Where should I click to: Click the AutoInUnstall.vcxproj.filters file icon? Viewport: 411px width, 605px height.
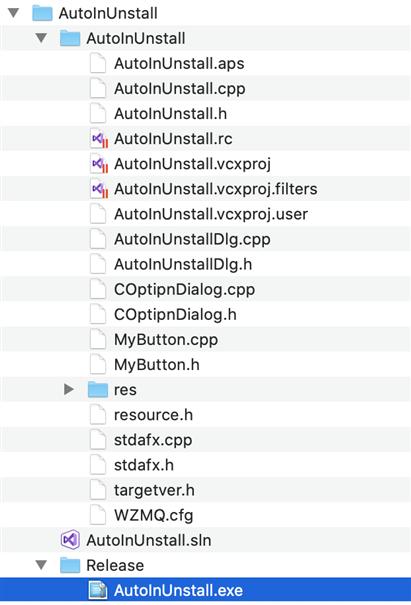pos(99,189)
